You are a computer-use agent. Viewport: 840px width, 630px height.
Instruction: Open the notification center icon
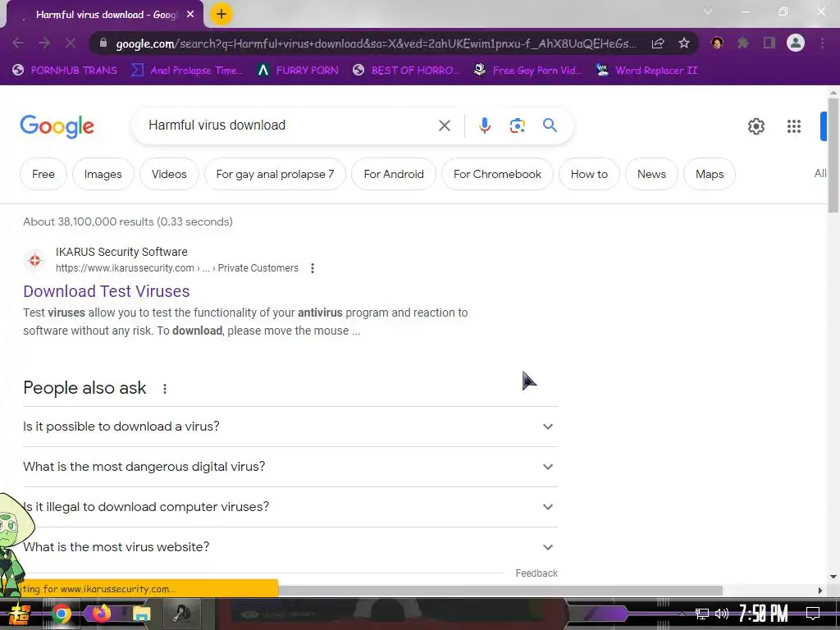[813, 614]
